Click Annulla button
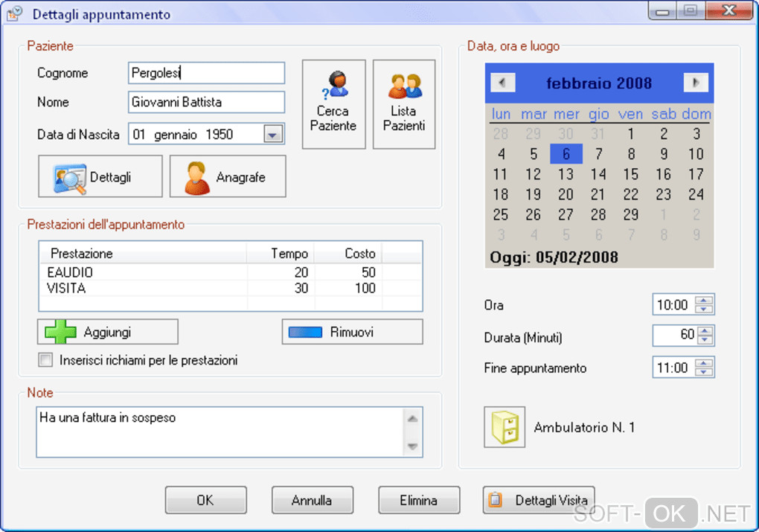 click(x=313, y=500)
